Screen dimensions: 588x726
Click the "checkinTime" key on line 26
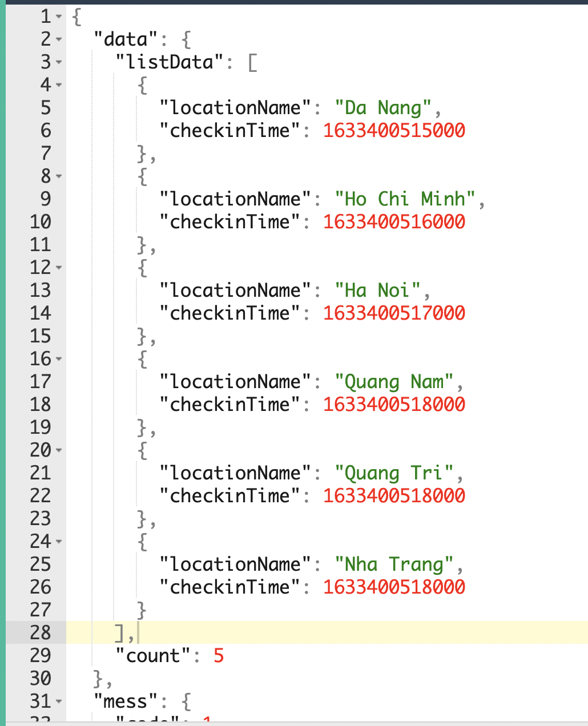pyautogui.click(x=229, y=587)
